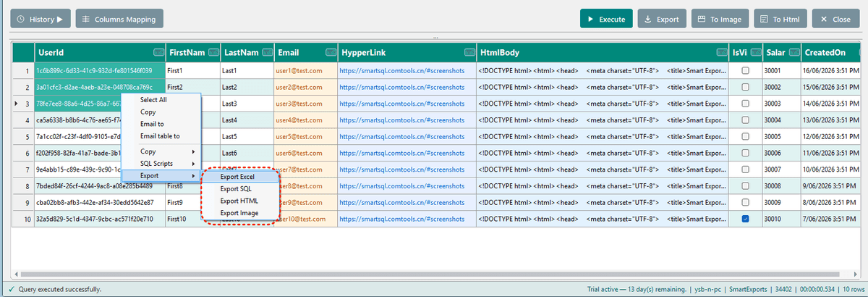Screen dimensions: 868x297
Task: Choose Export Image from the submenu
Action: click(x=239, y=213)
